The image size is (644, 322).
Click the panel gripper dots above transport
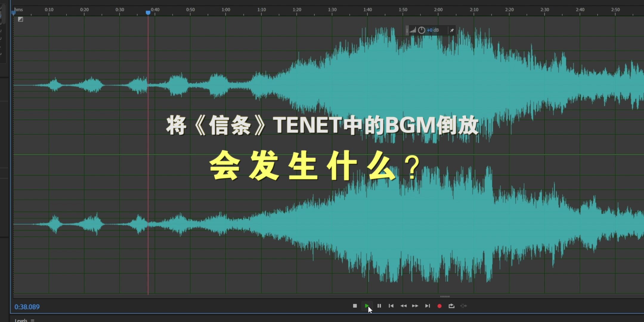(445, 297)
